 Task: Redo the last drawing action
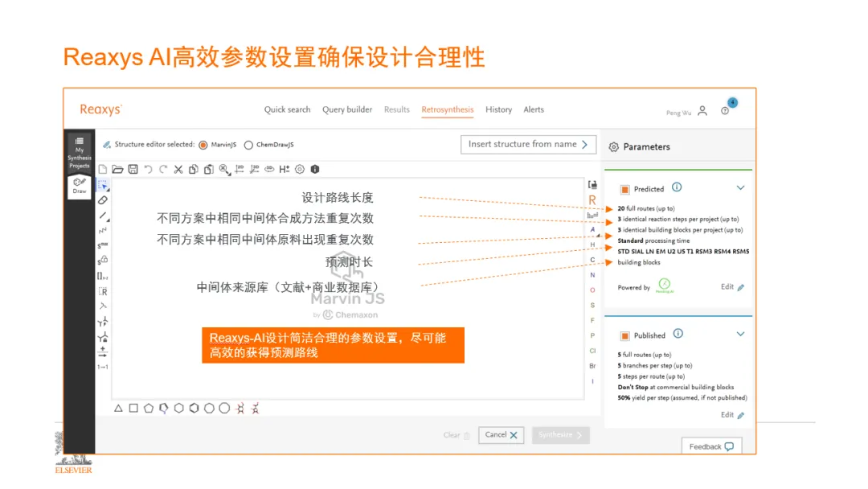pos(163,170)
